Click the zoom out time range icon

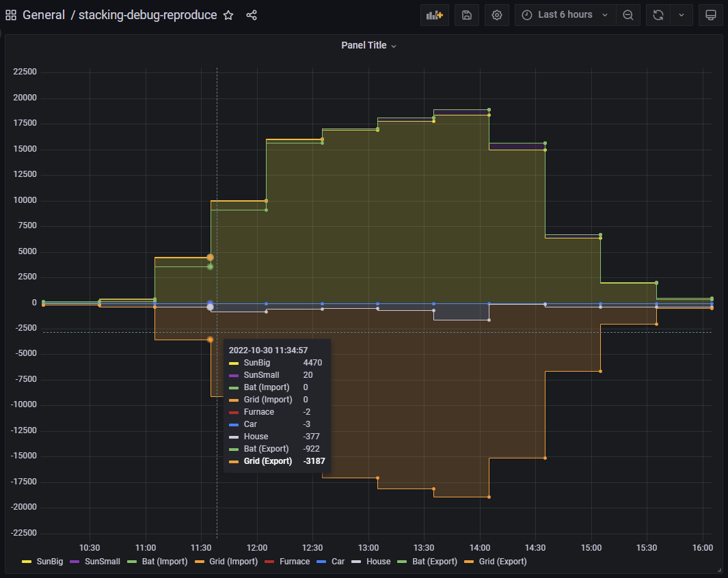(628, 14)
